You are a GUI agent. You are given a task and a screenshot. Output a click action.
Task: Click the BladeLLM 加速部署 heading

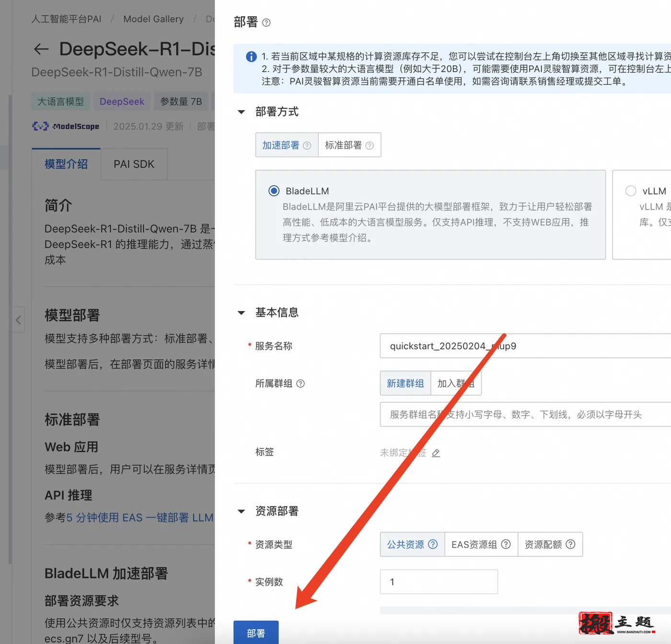[106, 574]
